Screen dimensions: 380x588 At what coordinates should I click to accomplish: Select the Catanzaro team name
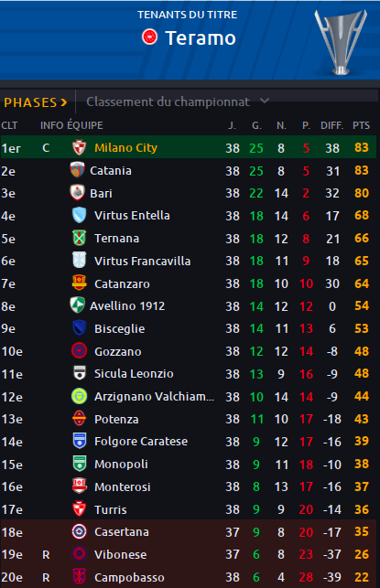pos(122,283)
